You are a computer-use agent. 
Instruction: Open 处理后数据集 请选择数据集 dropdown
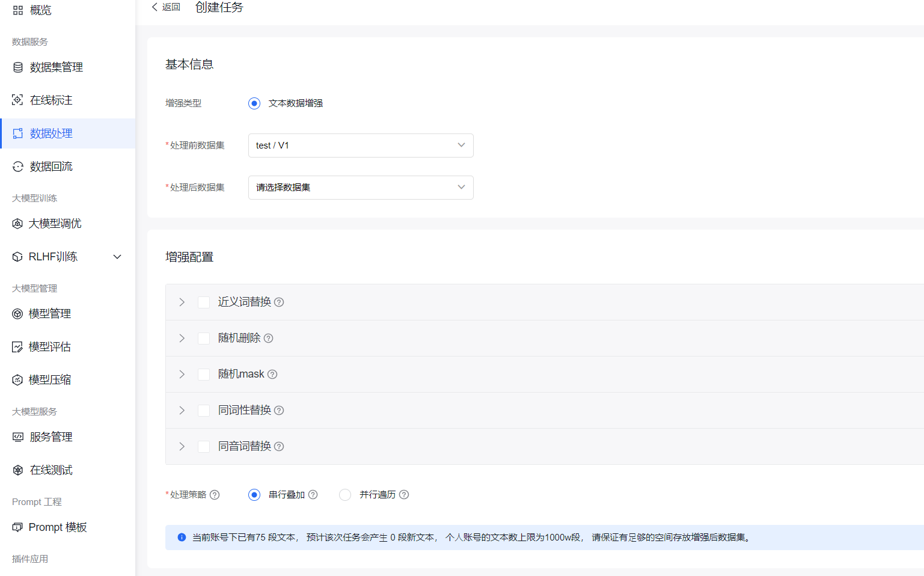pyautogui.click(x=361, y=188)
